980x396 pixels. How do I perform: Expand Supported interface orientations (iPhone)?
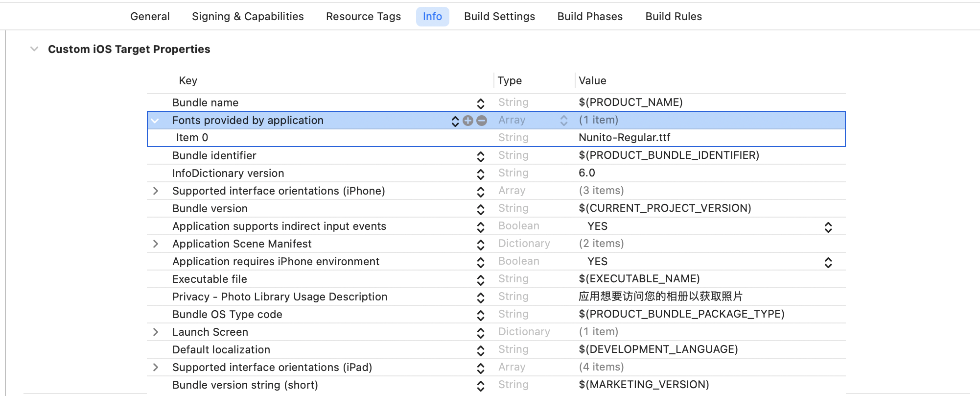[x=155, y=191]
